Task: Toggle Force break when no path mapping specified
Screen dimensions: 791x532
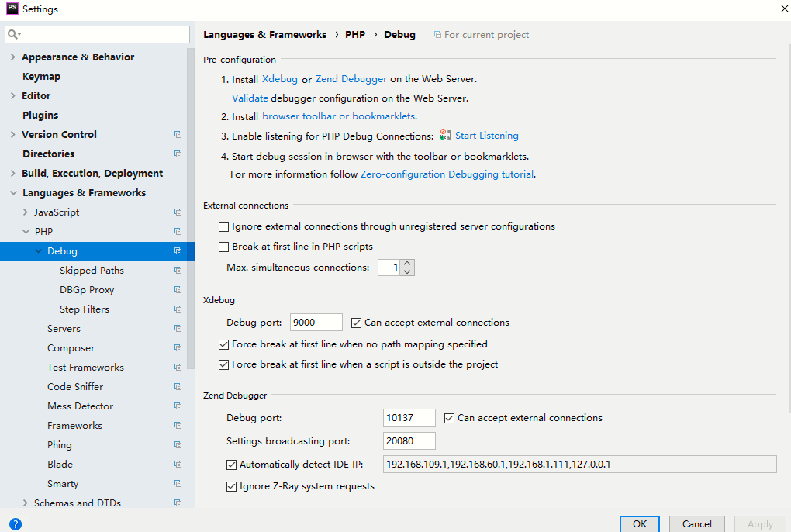Action: point(223,344)
